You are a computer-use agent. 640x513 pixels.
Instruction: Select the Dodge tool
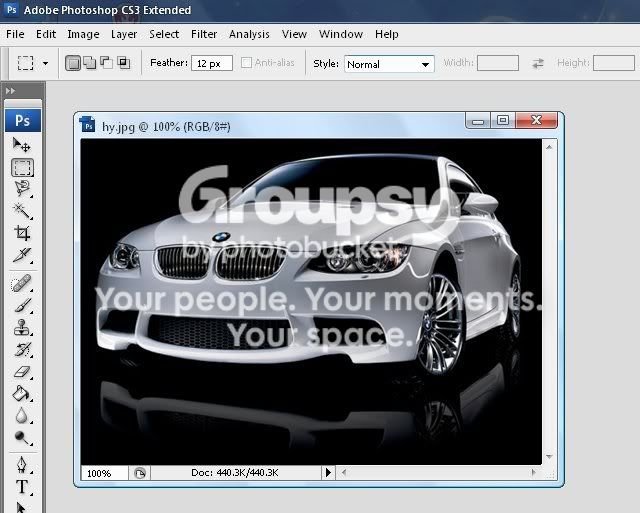[22, 437]
